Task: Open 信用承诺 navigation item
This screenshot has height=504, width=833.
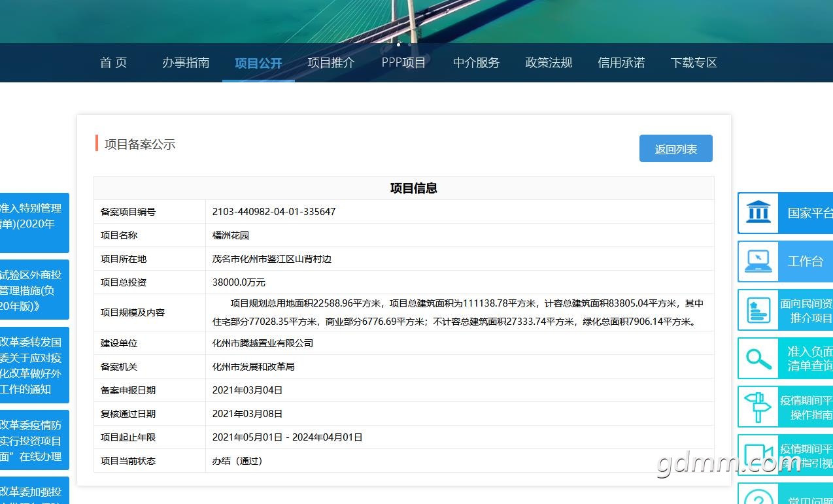Action: click(x=621, y=63)
